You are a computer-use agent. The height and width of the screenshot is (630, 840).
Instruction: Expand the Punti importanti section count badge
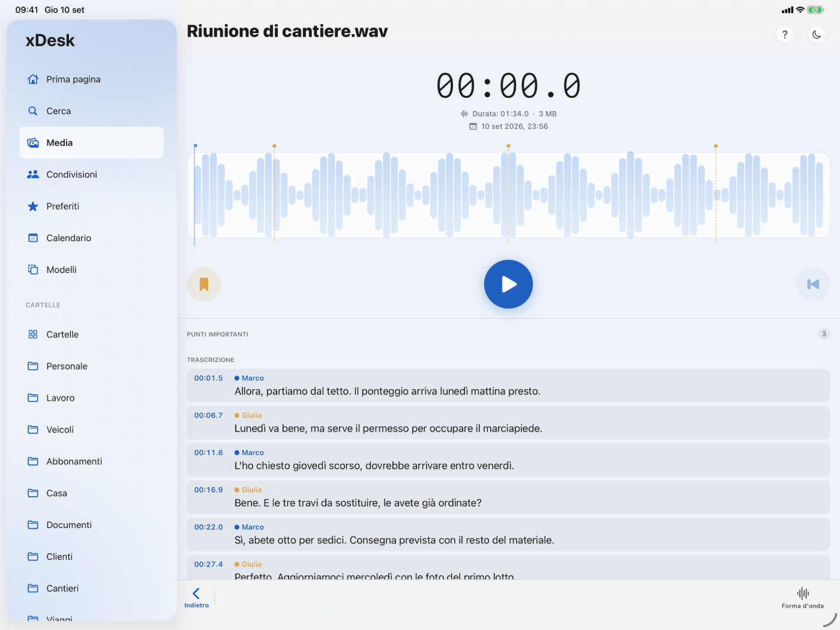click(824, 334)
